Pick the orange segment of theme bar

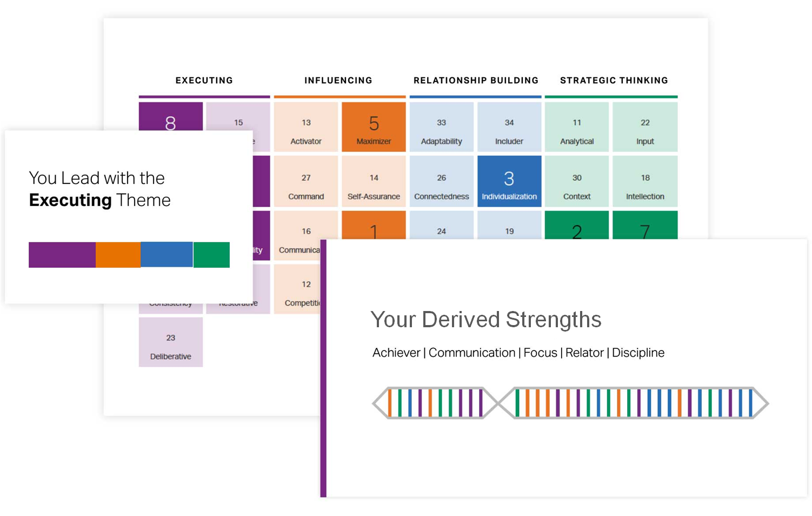point(118,255)
